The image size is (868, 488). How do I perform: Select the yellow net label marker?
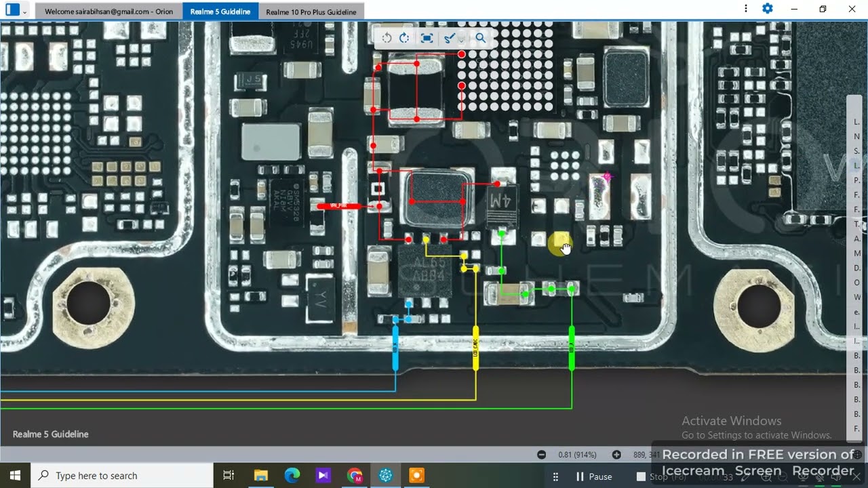coord(475,348)
